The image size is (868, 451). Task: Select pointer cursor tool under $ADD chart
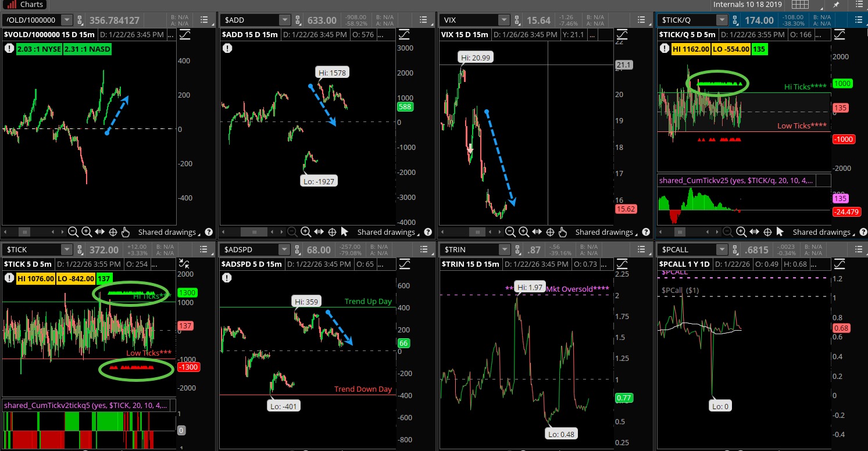(344, 232)
